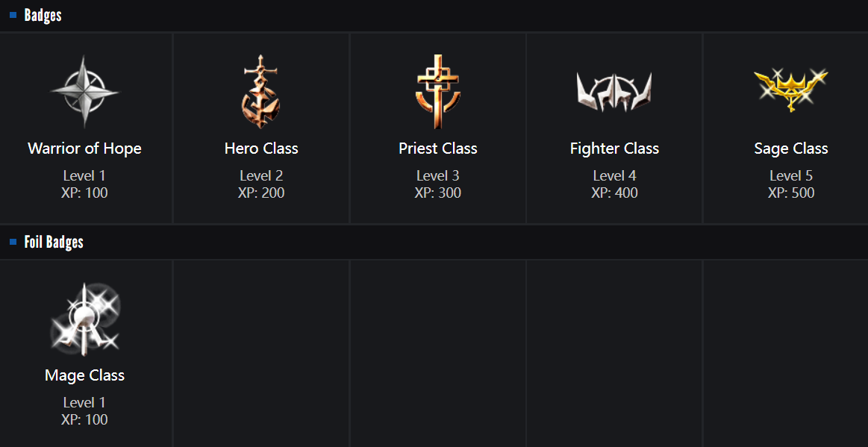This screenshot has height=447, width=868.
Task: Click the XP: 300 label under Priest Class
Action: point(438,193)
